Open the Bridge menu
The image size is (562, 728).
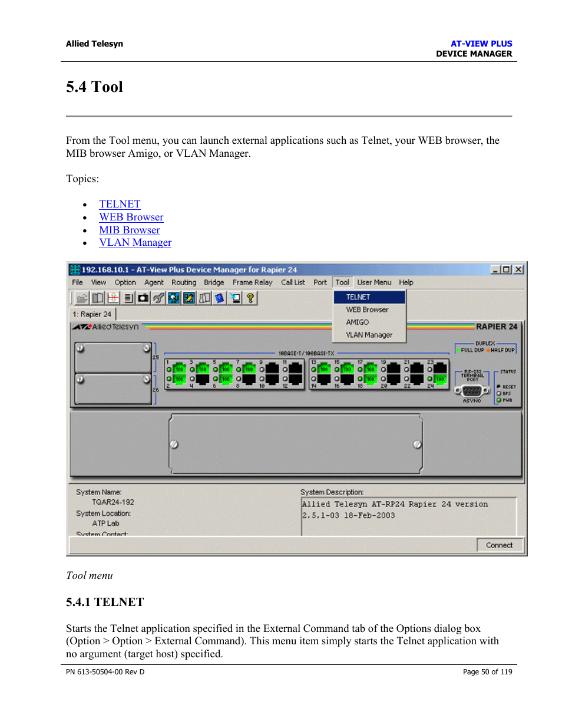[214, 282]
